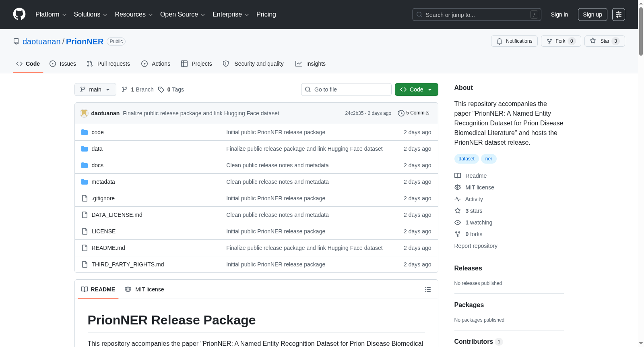Click the docs folder icon
Image resolution: width=644 pixels, height=347 pixels.
point(85,165)
